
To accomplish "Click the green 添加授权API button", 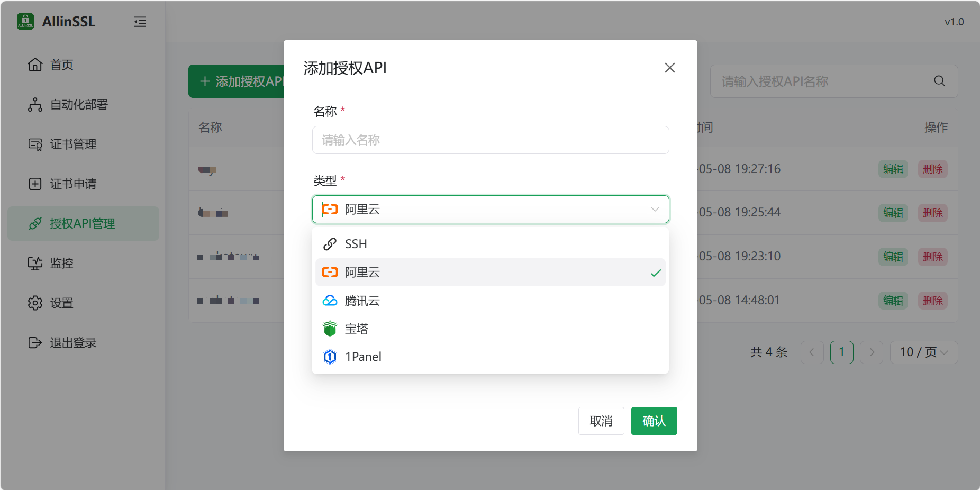I will click(236, 81).
